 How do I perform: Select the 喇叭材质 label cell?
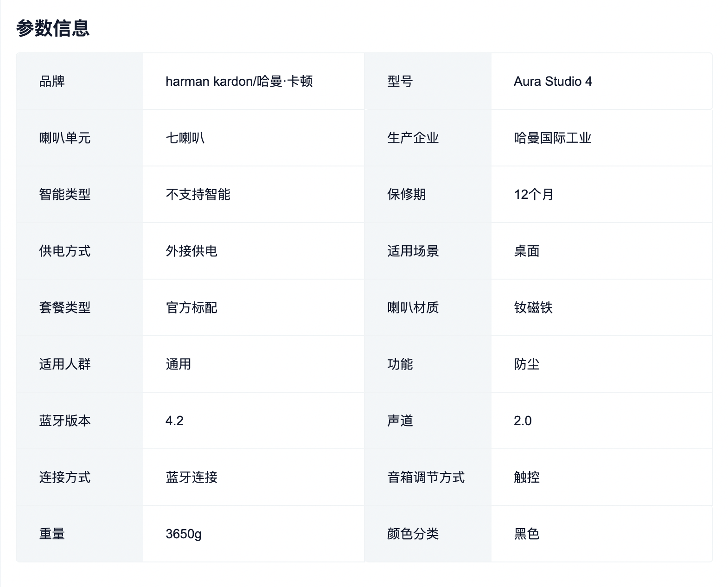(428, 308)
